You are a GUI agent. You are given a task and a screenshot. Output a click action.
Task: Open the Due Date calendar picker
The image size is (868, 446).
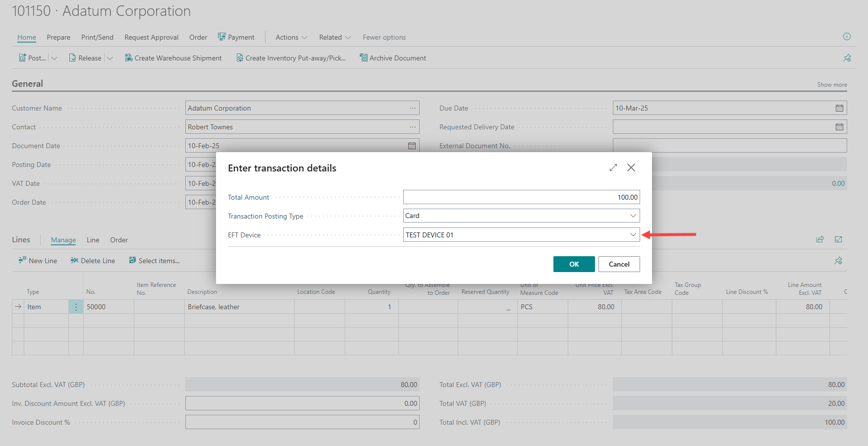pos(839,108)
